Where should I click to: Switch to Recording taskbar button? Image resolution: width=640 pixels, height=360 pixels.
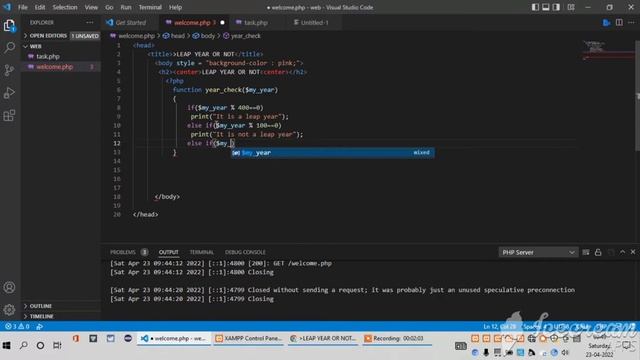[x=396, y=338]
